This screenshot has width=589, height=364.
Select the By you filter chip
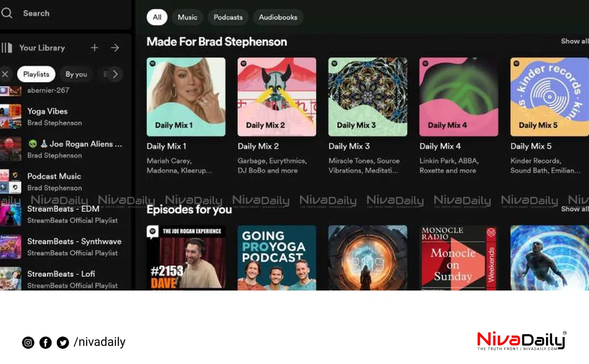(76, 74)
